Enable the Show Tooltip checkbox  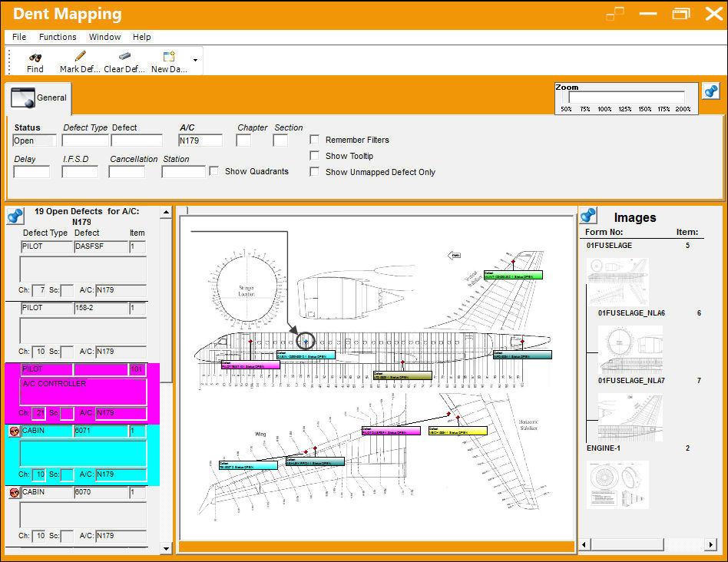click(315, 156)
